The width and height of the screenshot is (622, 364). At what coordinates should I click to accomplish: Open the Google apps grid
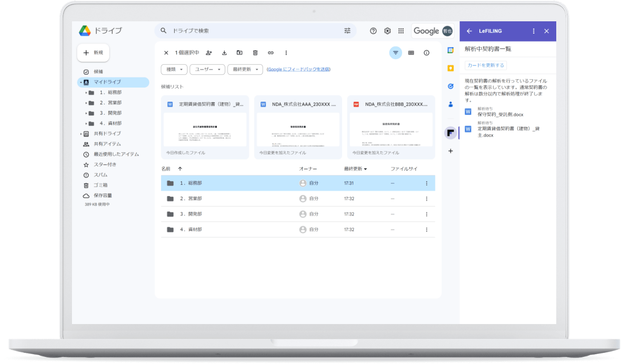pos(401,31)
